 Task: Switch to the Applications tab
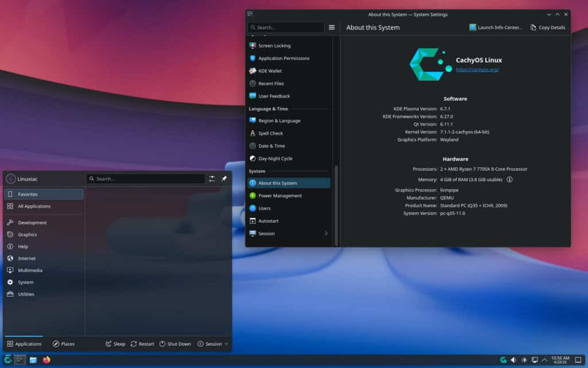point(24,344)
